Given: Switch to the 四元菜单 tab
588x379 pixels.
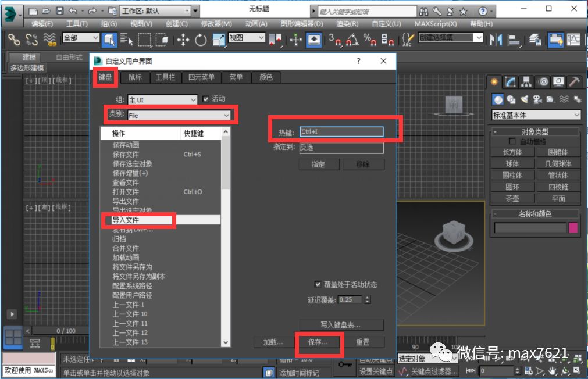Looking at the screenshot, I should tap(201, 77).
